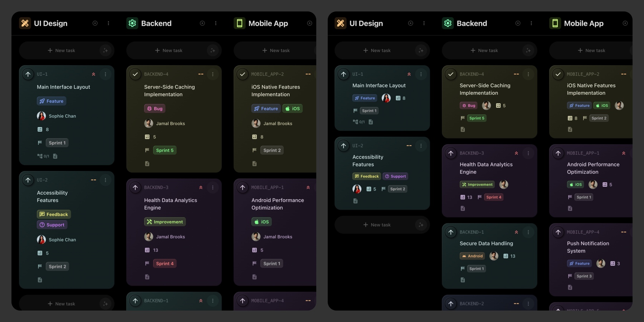Toggle status circle on Push Notification System card
The width and height of the screenshot is (644, 322).
tap(558, 232)
